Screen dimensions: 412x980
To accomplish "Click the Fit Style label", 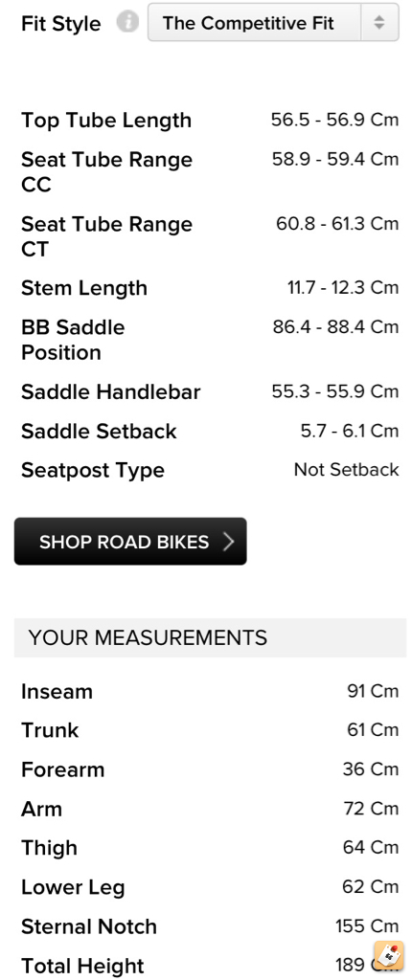I will pyautogui.click(x=60, y=24).
